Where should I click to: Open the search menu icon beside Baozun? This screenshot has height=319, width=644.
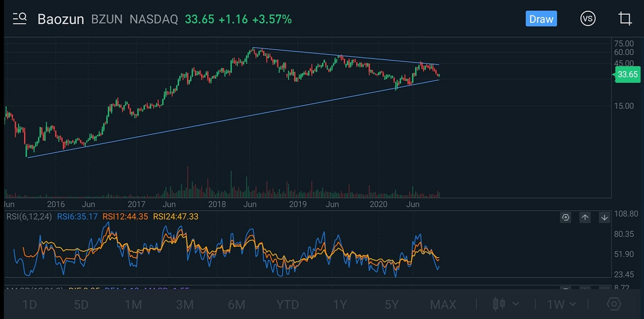click(20, 18)
